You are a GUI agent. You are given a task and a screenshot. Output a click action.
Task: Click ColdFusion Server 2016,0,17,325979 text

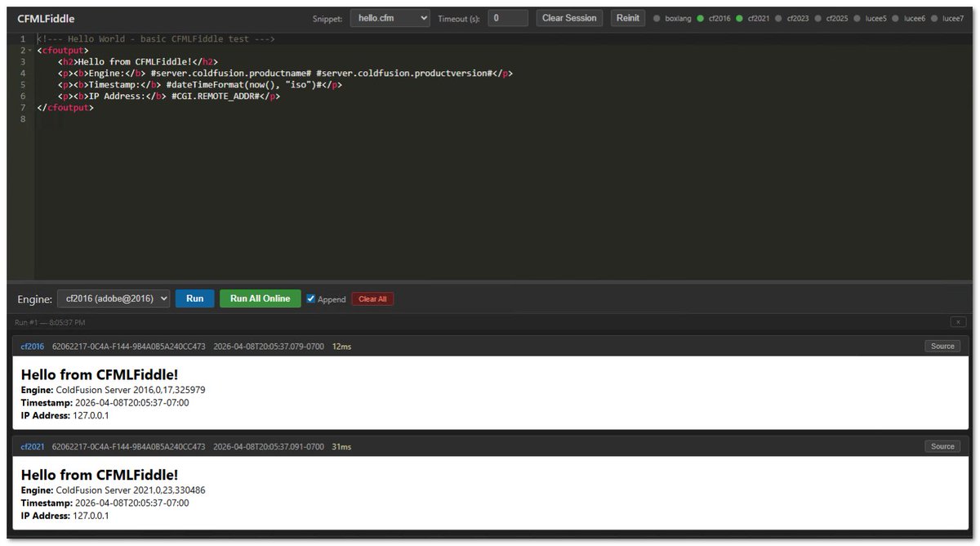point(131,390)
